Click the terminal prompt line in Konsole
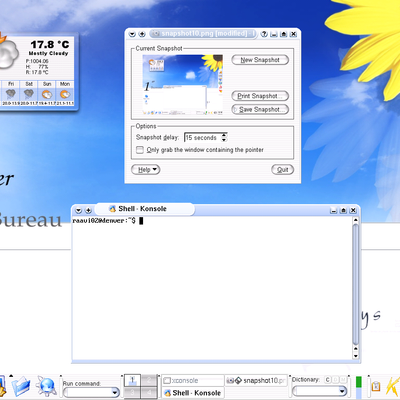400x400 pixels. pos(108,221)
